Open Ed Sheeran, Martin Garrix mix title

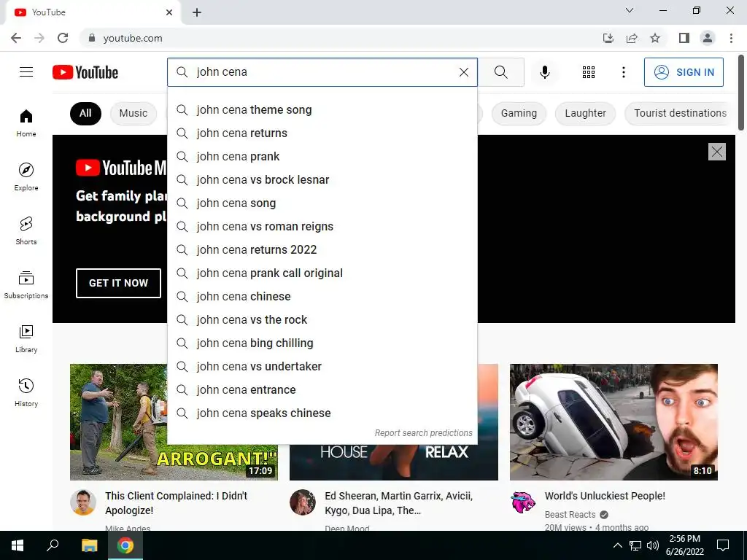(399, 503)
